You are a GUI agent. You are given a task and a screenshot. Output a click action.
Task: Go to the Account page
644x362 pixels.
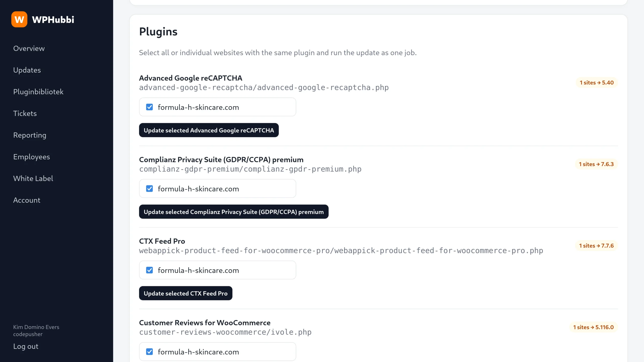pyautogui.click(x=27, y=200)
